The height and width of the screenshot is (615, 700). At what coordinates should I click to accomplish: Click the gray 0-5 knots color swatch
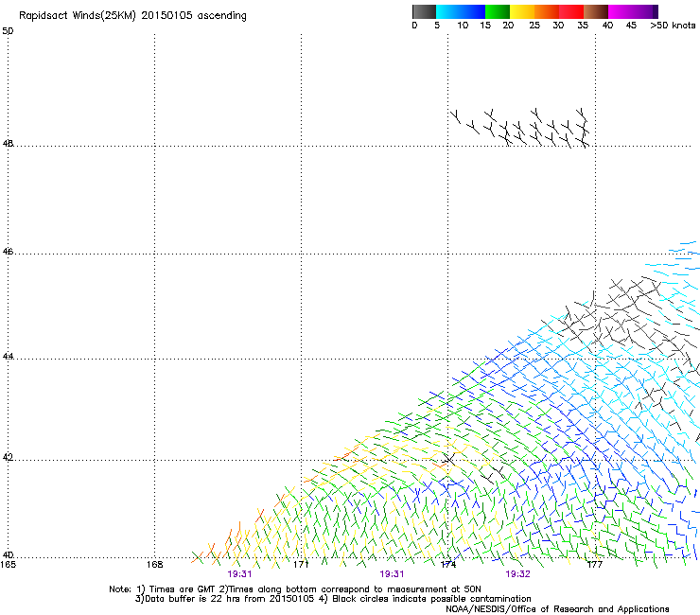point(424,11)
